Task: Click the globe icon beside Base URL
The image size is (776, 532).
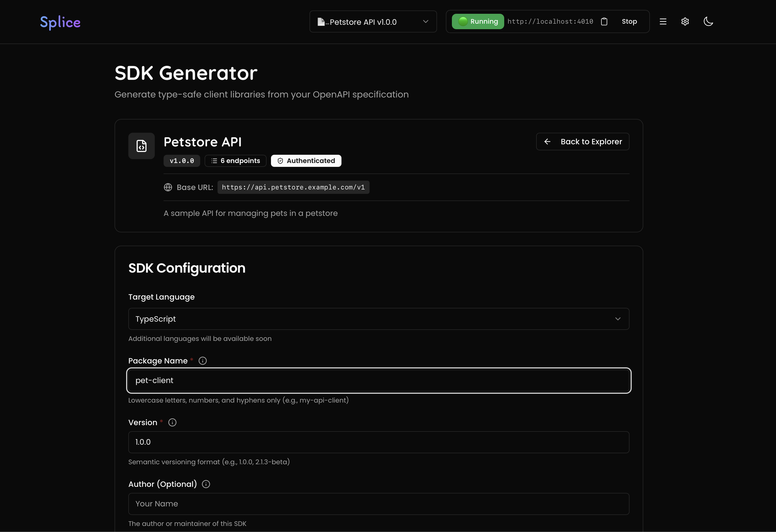Action: [168, 187]
